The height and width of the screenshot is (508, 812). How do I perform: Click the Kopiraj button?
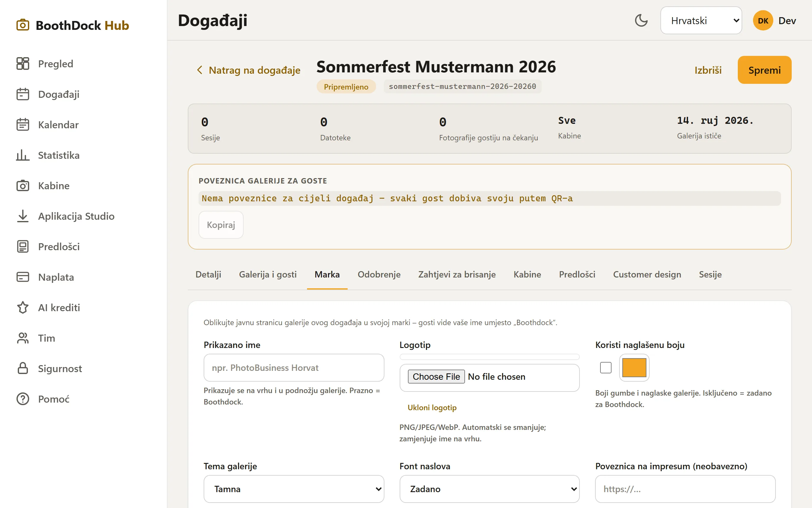[221, 225]
